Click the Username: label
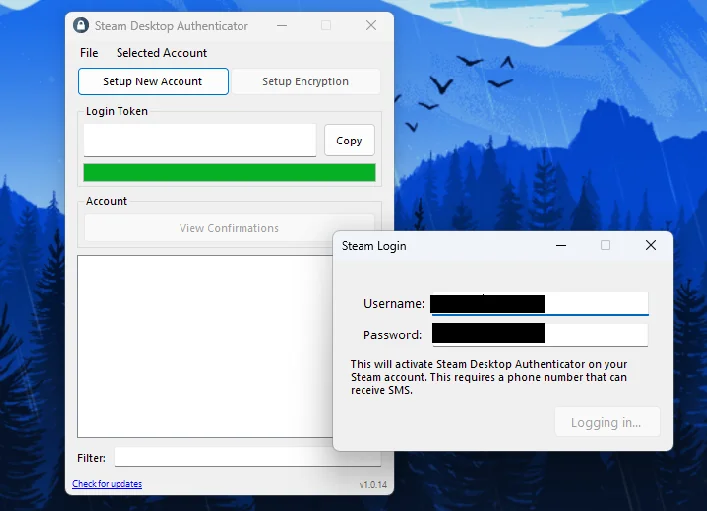The width and height of the screenshot is (707, 511). tap(394, 304)
